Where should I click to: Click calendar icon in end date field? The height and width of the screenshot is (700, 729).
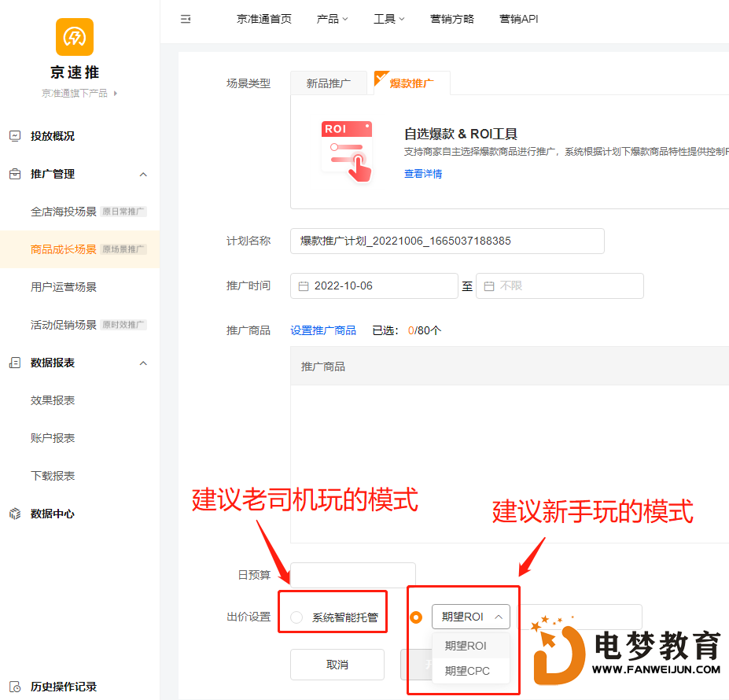[x=489, y=286]
